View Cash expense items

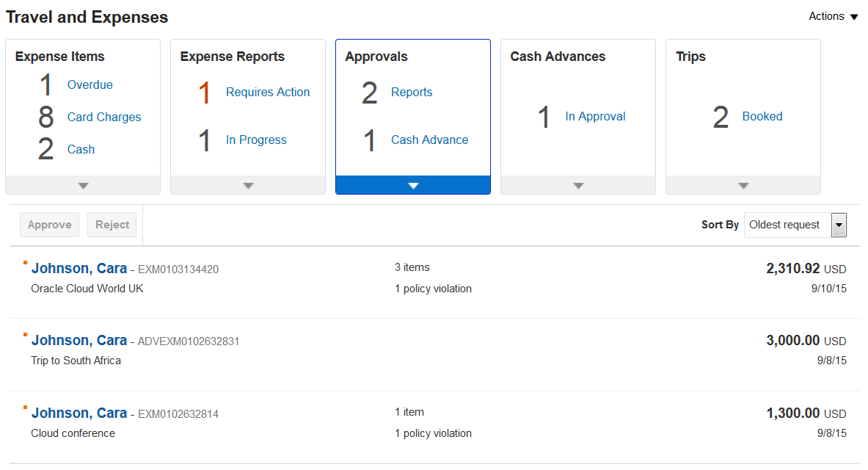pos(81,149)
